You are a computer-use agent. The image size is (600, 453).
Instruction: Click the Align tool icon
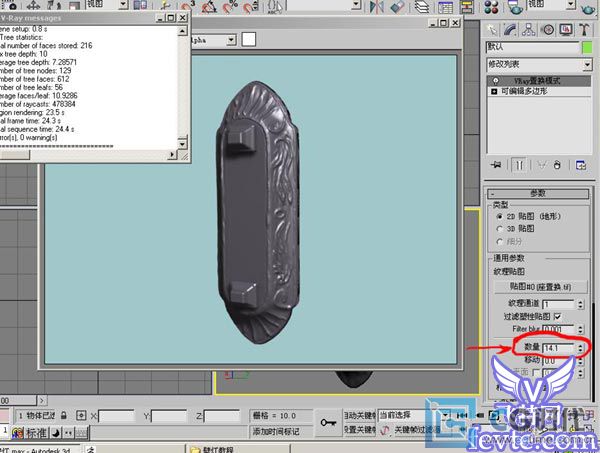397,6
